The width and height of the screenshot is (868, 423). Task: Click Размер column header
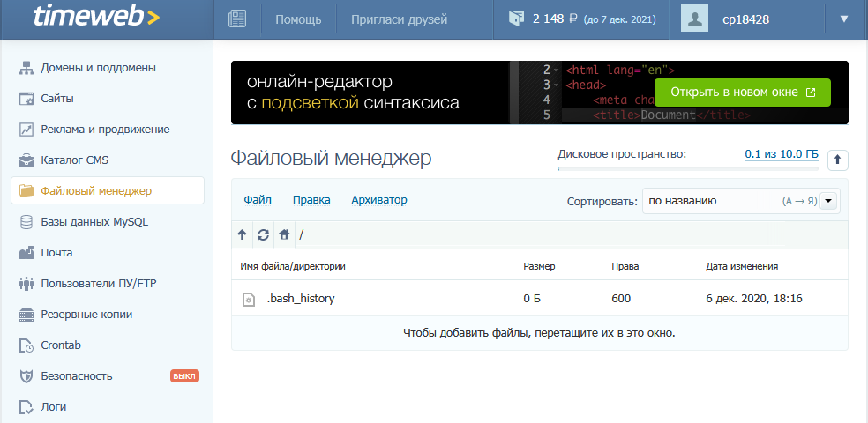coord(539,266)
